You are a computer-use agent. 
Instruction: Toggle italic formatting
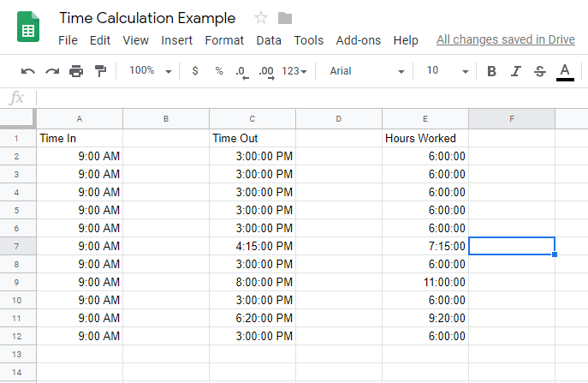(515, 71)
